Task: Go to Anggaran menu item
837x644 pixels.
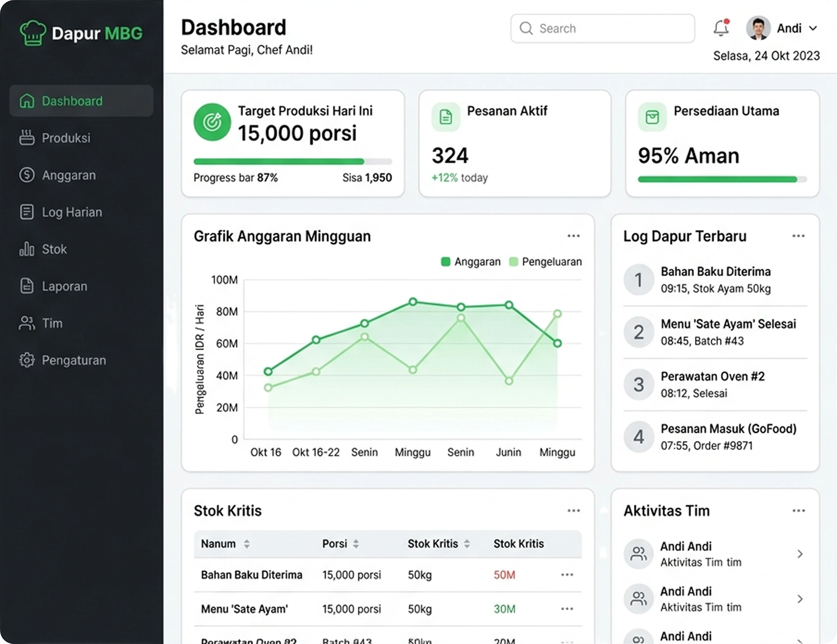Action: 81,175
